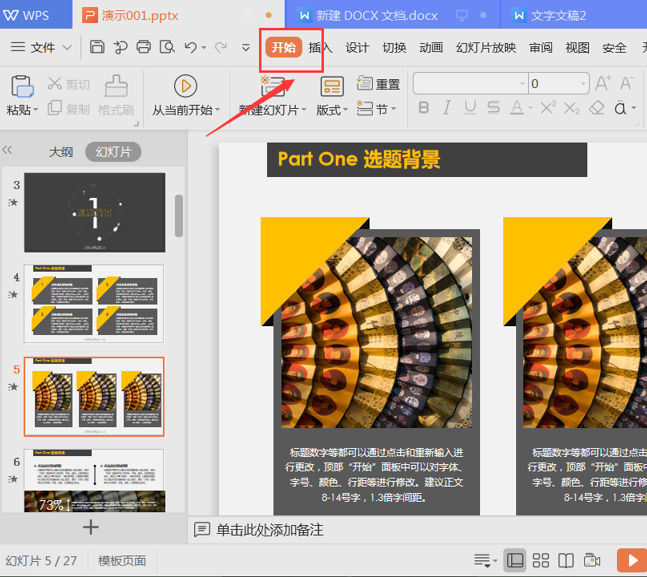Expand the Paste (粘贴) options dropdown

pyautogui.click(x=36, y=110)
